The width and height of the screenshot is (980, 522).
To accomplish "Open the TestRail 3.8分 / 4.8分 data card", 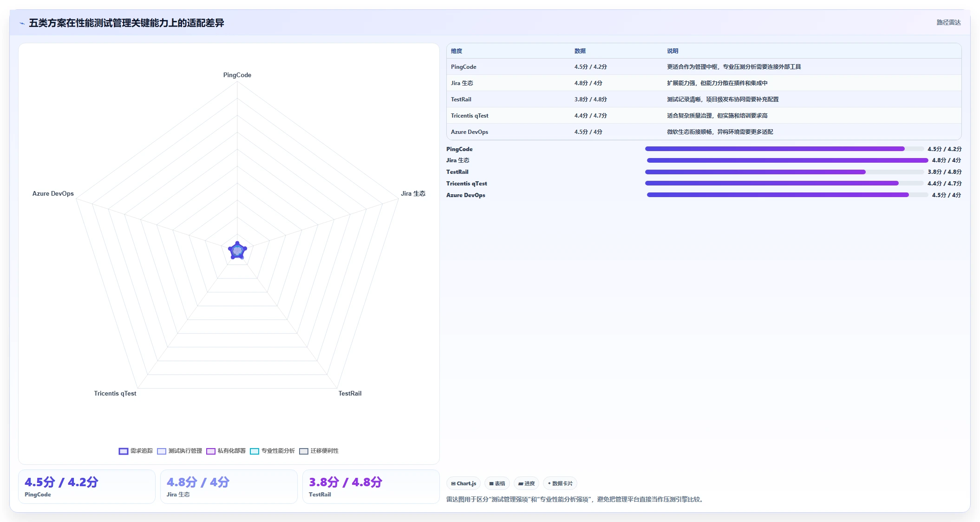I will point(371,487).
